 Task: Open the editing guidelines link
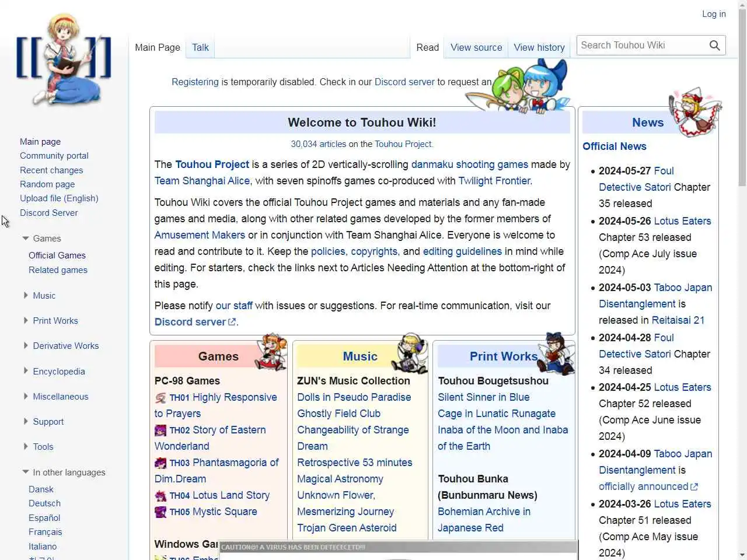[462, 251]
